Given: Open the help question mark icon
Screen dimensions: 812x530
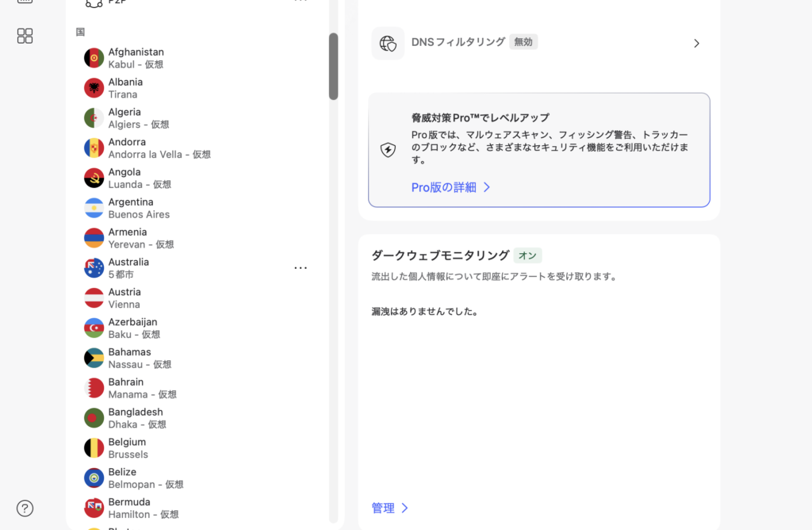Looking at the screenshot, I should point(25,507).
